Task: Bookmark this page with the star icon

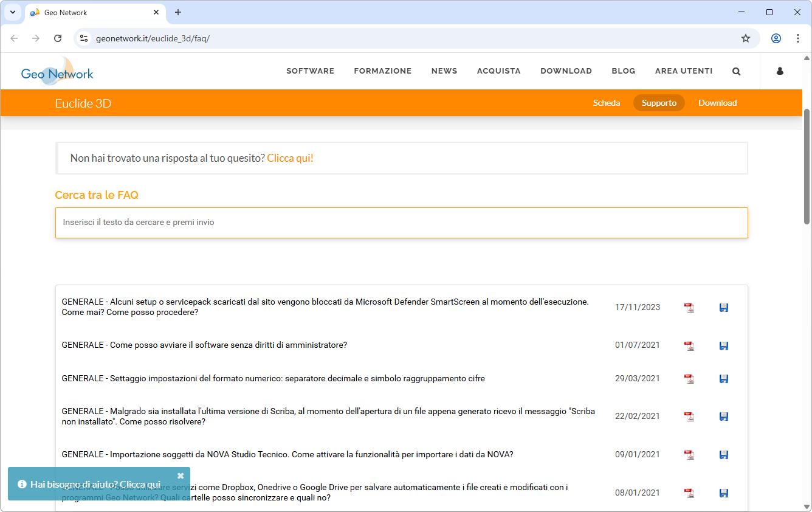Action: pos(746,38)
